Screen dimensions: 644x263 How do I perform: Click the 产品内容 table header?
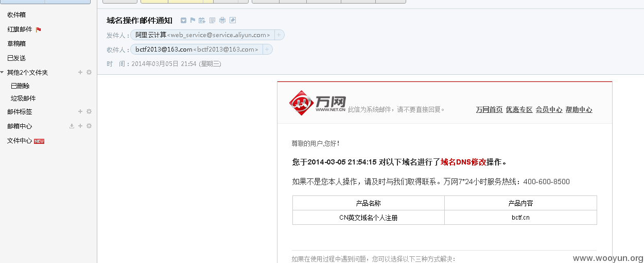[520, 203]
